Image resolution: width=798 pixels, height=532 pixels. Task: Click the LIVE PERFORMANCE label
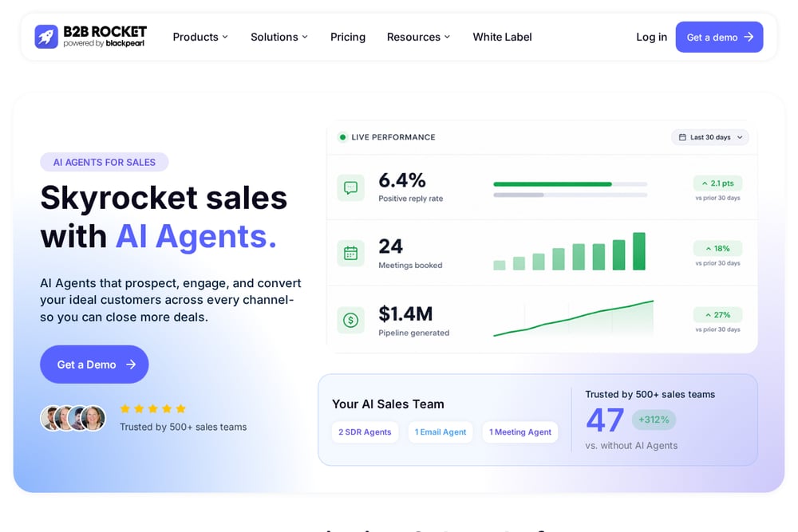click(393, 137)
